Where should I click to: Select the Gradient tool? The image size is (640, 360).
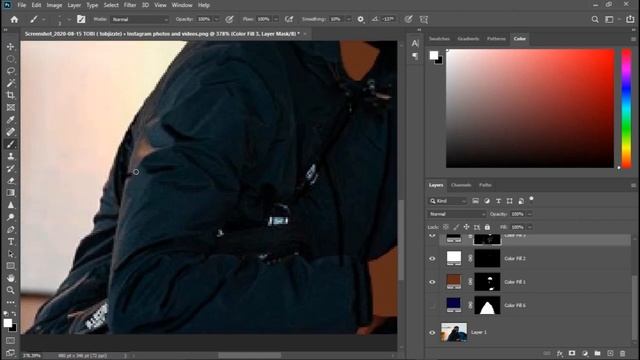11,193
